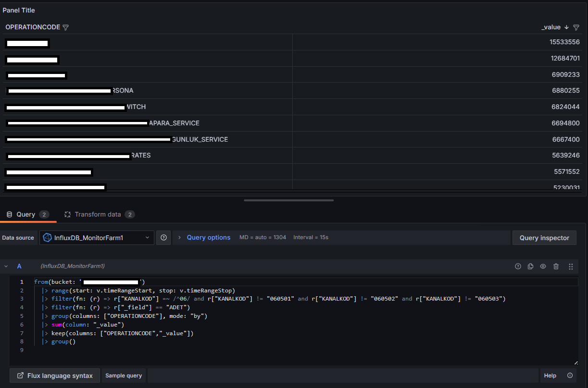Click value cell 5639246
This screenshot has width=588, height=388.
pyautogui.click(x=566, y=156)
